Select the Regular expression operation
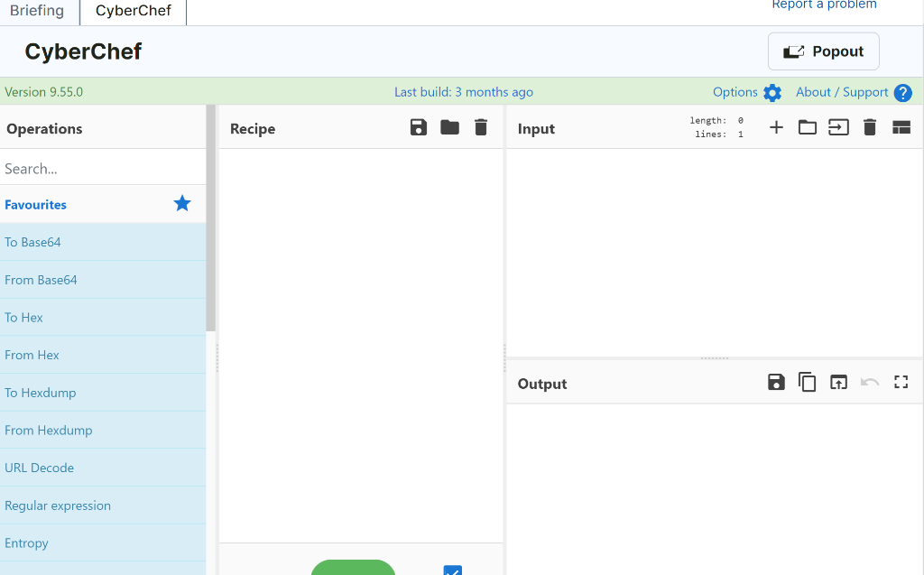924x575 pixels. coord(103,505)
